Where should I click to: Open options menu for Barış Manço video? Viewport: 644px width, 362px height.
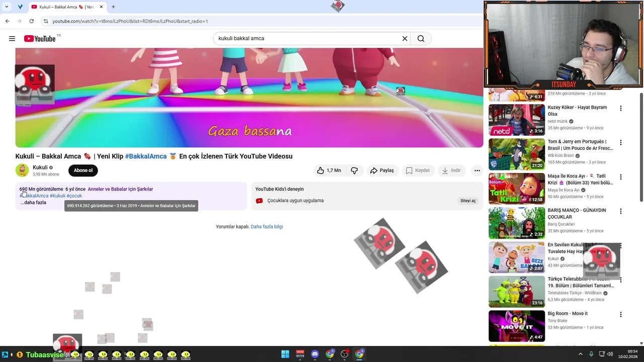620,211
